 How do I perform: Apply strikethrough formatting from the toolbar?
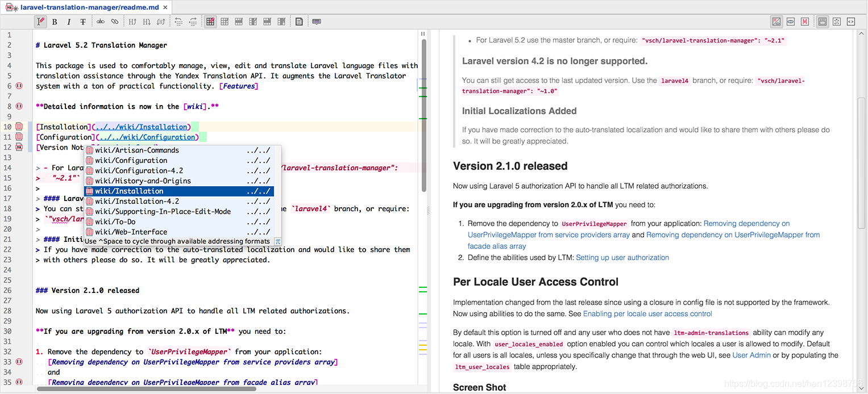click(83, 22)
